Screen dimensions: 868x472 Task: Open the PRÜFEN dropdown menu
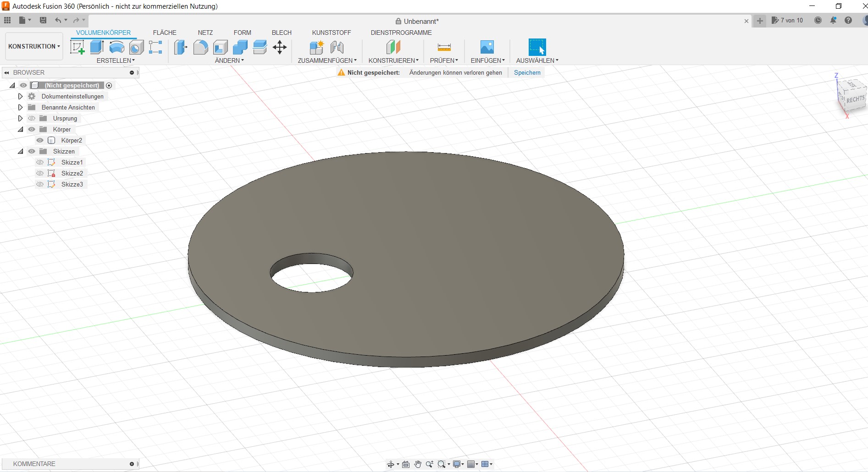click(444, 60)
